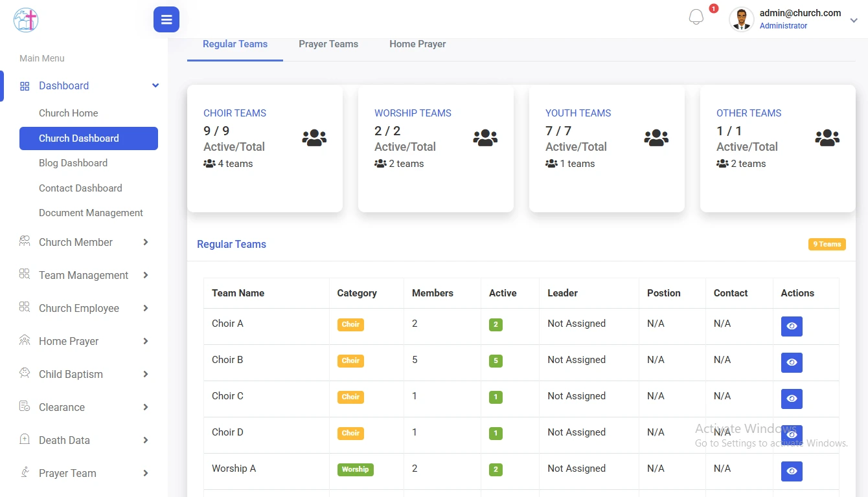This screenshot has height=497, width=868.
Task: Click the members icon on Choir Teams card
Action: click(x=314, y=137)
